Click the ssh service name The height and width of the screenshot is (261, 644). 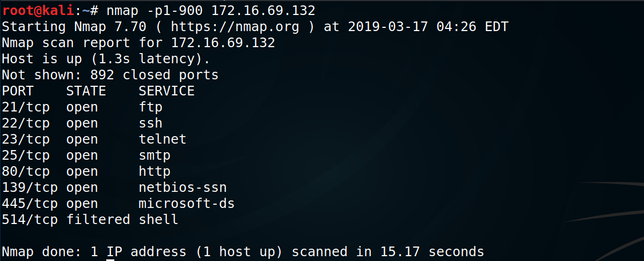(150, 123)
